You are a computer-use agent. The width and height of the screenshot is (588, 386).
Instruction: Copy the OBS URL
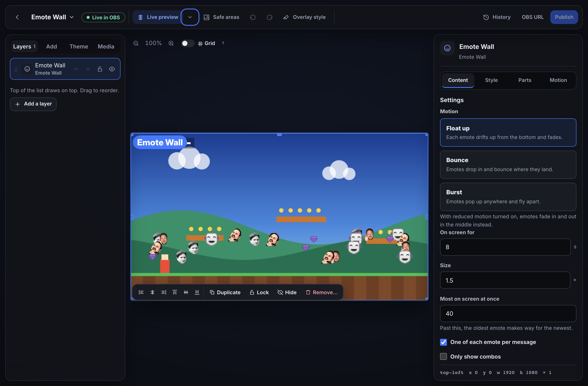pyautogui.click(x=532, y=17)
